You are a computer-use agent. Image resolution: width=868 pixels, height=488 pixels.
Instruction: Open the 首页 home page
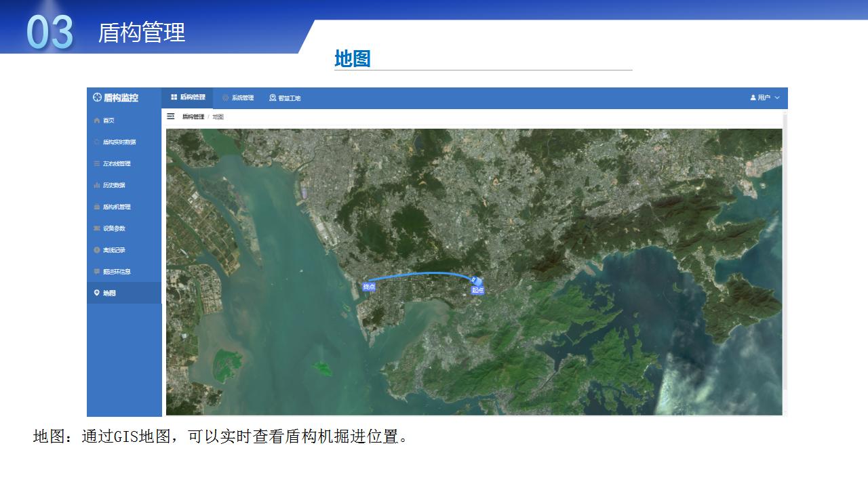click(108, 121)
